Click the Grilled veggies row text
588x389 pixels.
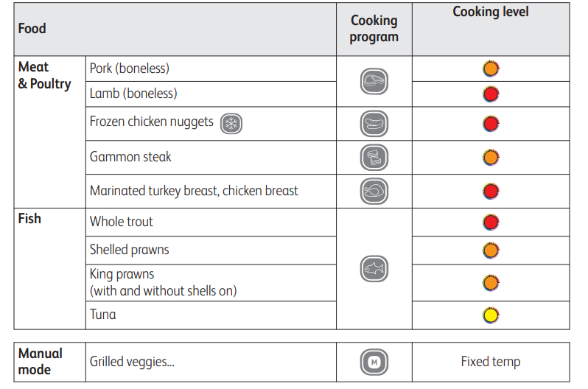click(x=132, y=362)
